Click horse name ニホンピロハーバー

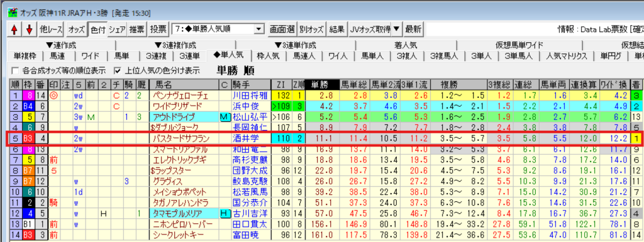pos(183,224)
